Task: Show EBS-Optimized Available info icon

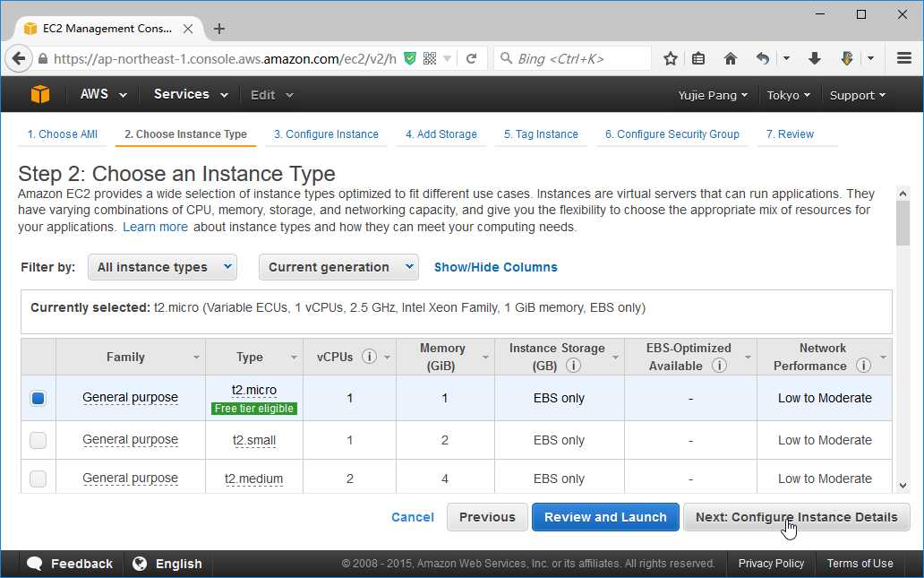Action: (x=718, y=366)
